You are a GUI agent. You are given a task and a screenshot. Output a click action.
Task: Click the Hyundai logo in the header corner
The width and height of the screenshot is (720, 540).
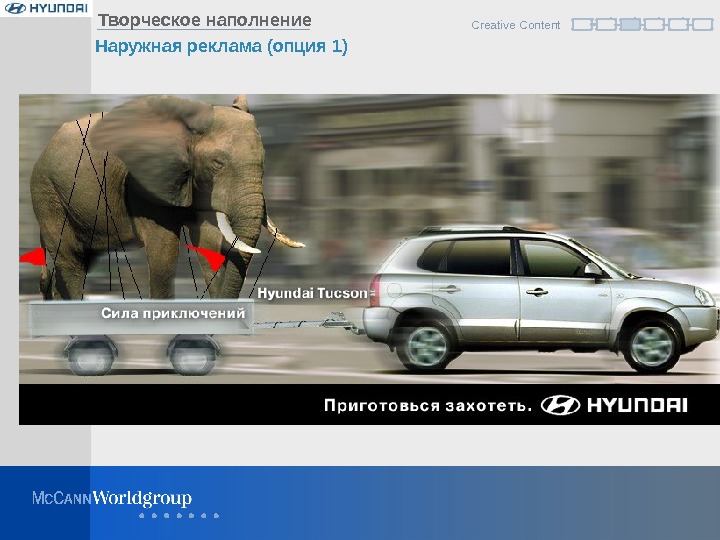click(x=45, y=8)
